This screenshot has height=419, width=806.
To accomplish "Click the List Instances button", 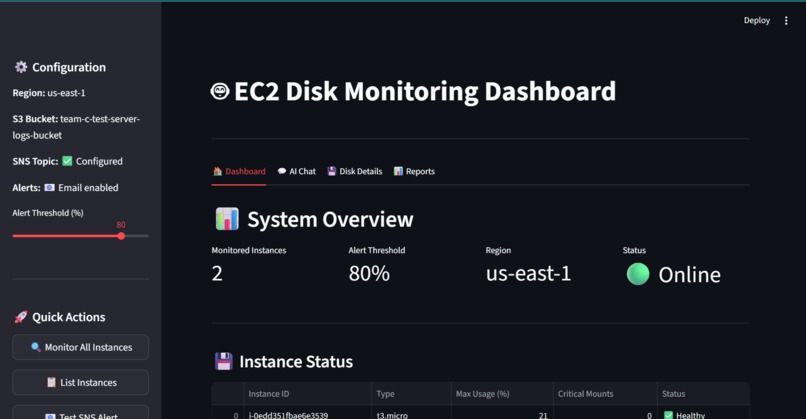I will pyautogui.click(x=81, y=382).
